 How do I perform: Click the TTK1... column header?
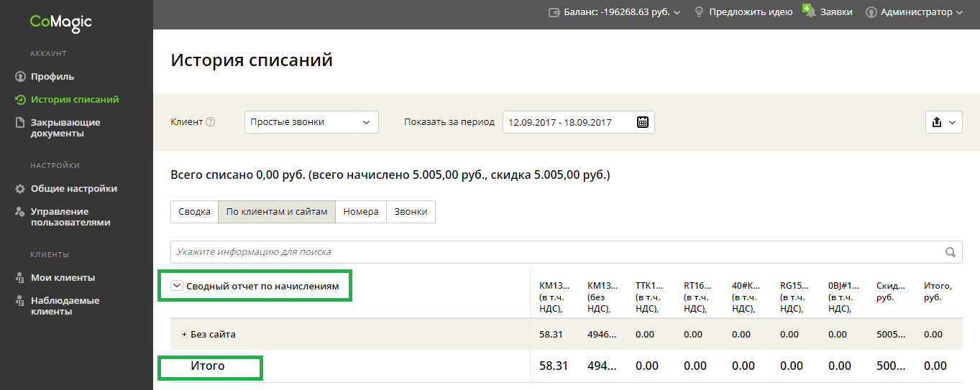(x=649, y=297)
